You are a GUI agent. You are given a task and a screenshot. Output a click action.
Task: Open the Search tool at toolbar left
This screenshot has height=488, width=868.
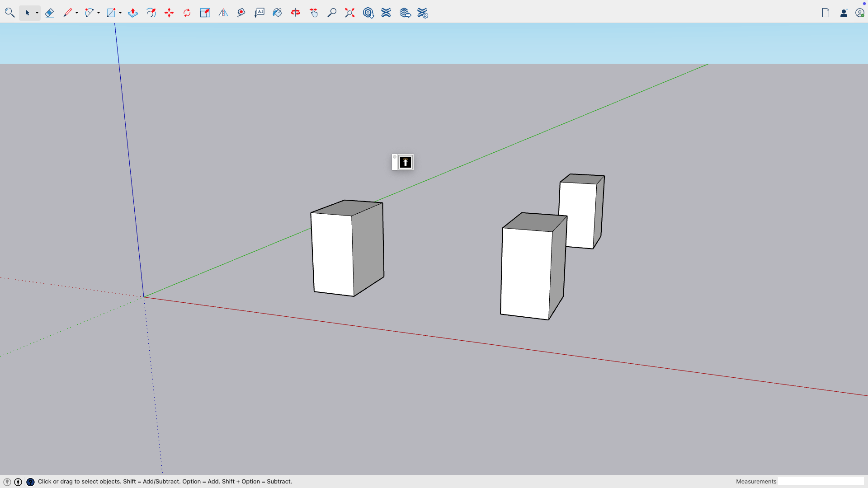[x=9, y=13]
